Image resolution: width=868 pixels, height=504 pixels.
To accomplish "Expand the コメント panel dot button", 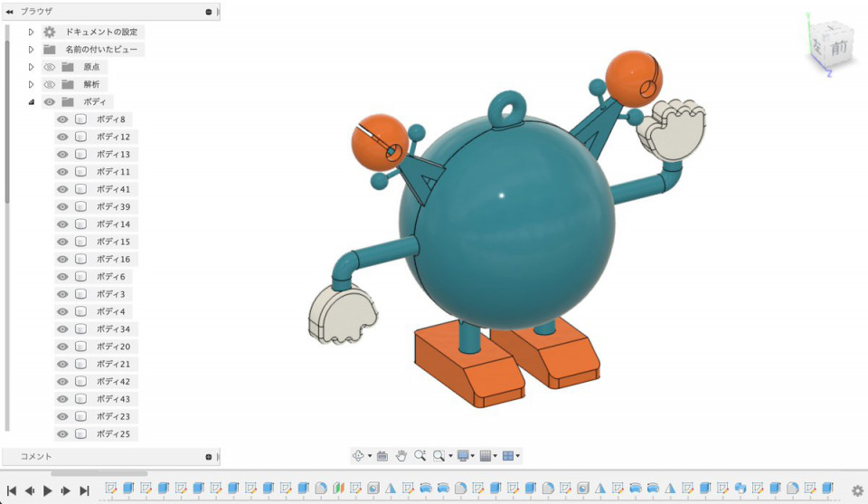I will click(x=209, y=457).
